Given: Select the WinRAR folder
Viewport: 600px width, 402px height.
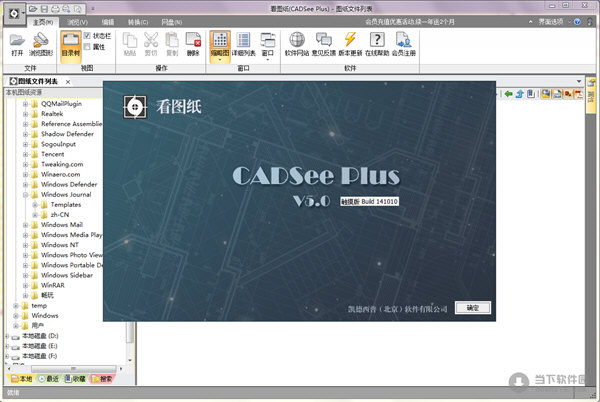Looking at the screenshot, I should click(53, 285).
